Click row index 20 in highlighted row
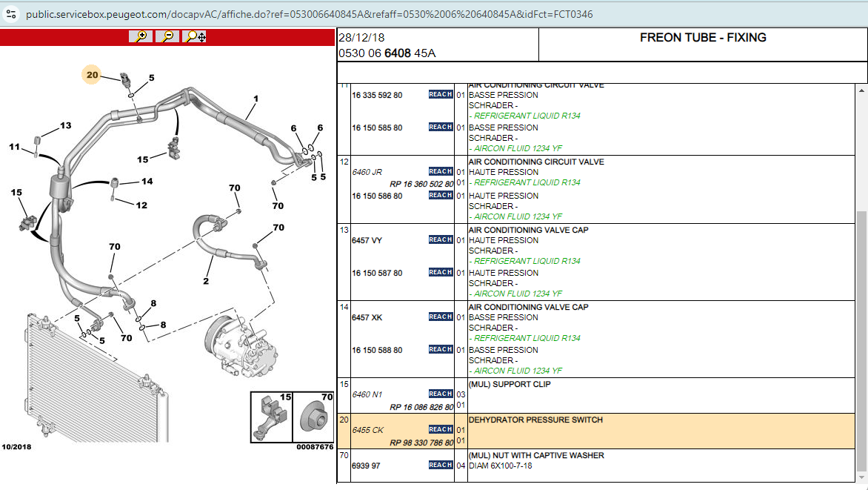 pyautogui.click(x=344, y=420)
